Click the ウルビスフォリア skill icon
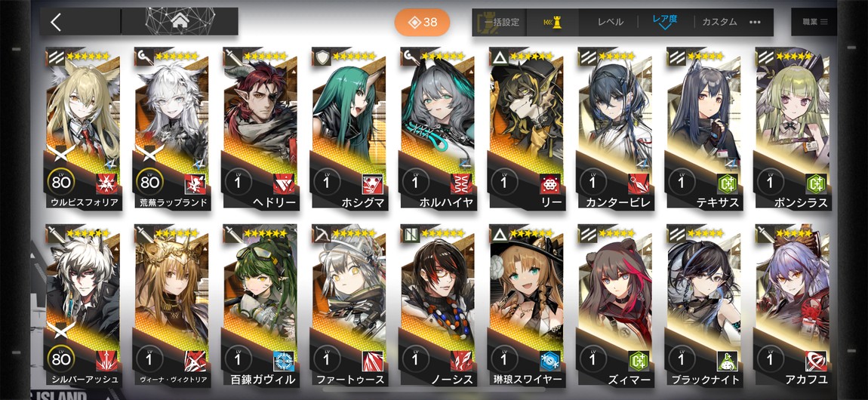This screenshot has width=868, height=400. coord(106,183)
